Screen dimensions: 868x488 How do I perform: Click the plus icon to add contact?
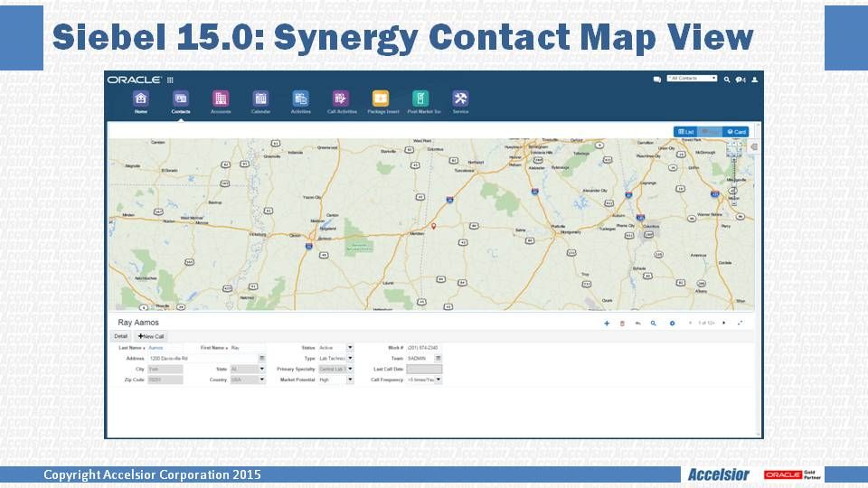coord(607,323)
